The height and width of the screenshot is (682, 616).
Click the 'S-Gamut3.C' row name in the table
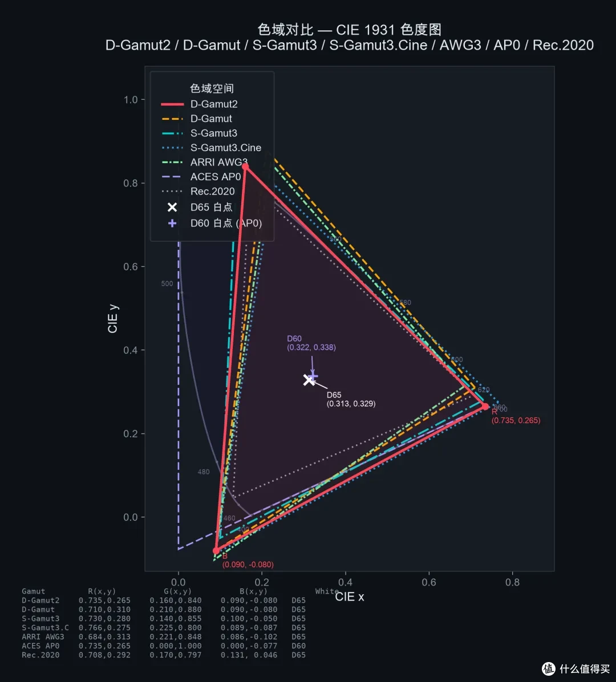(45, 628)
